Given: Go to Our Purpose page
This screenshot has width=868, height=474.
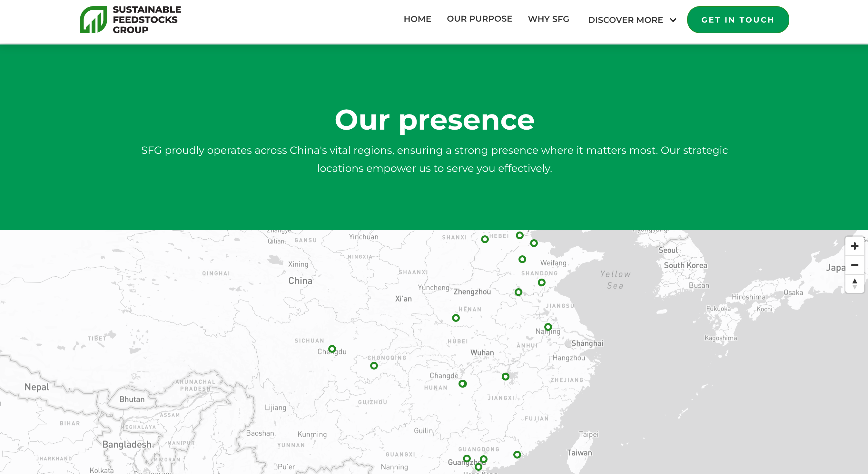Looking at the screenshot, I should coord(479,19).
